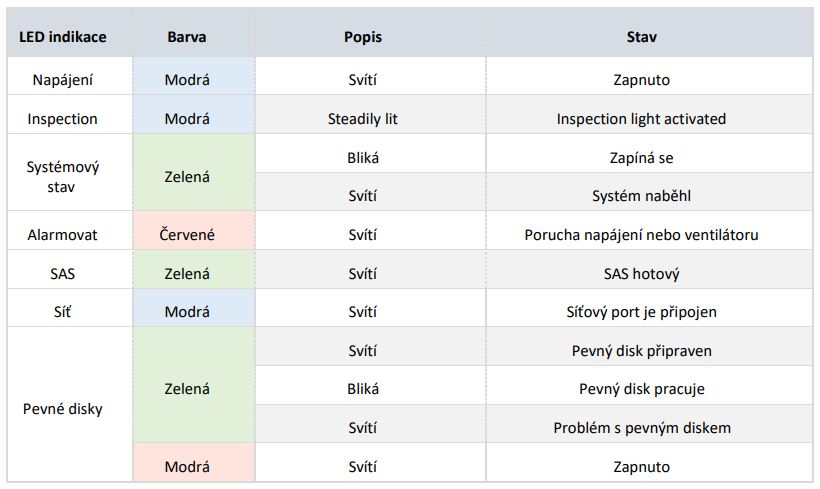Click the 'Barva' column header
820x489 pixels.
point(187,37)
